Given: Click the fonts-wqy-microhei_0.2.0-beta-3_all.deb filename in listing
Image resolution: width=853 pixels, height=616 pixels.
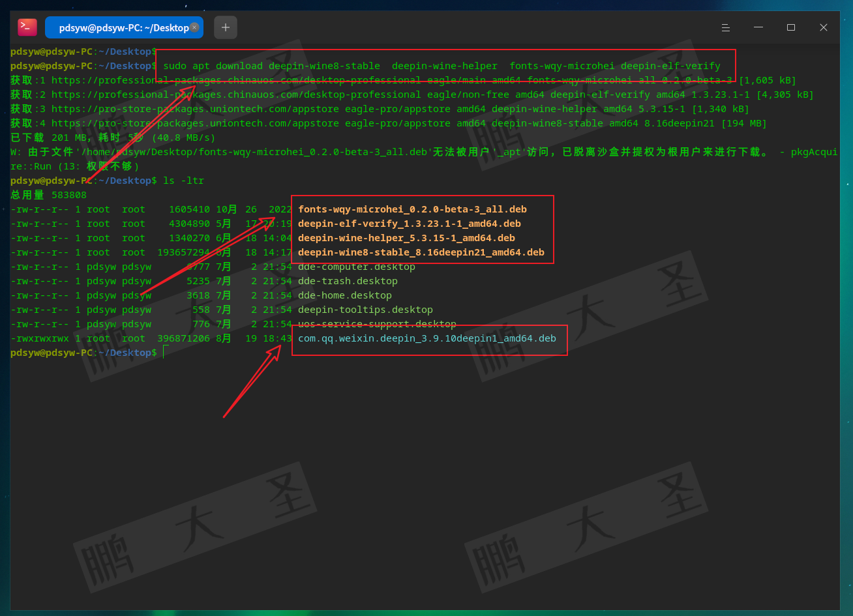Looking at the screenshot, I should tap(412, 209).
